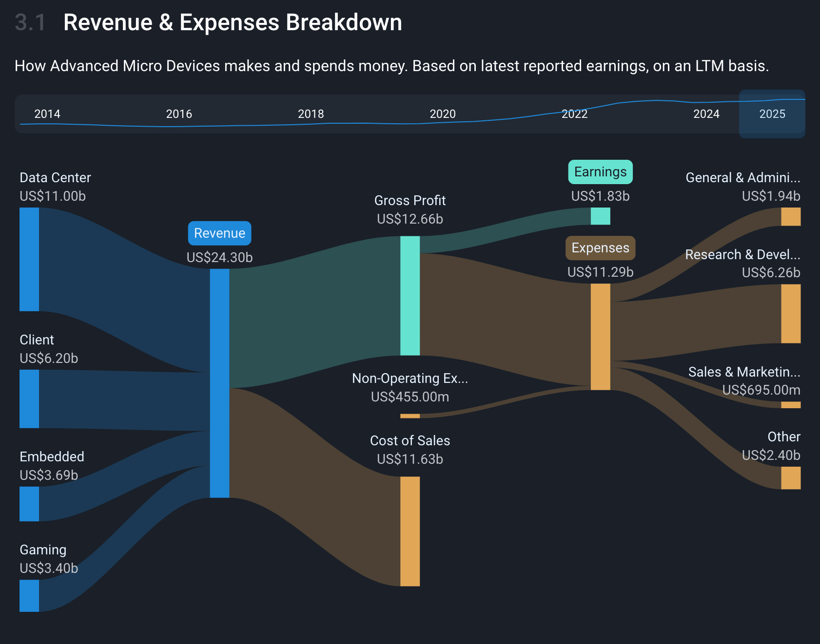820x644 pixels.
Task: Click the 'US$6.20b' Client value
Action: pos(49,359)
